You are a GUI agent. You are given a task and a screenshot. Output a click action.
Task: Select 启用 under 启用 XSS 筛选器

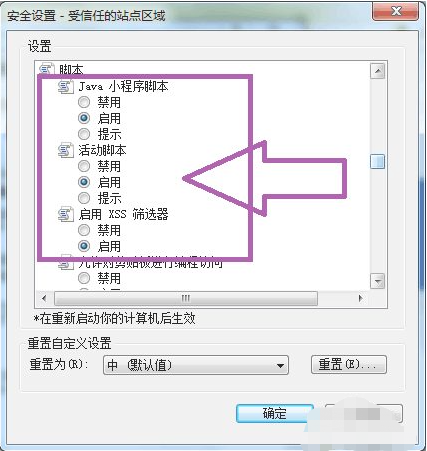[84, 246]
